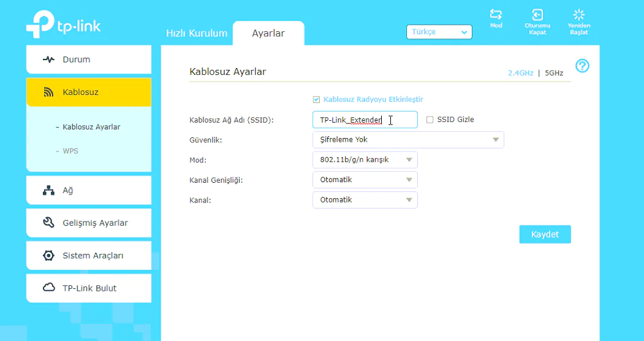Viewport: 644px width, 341px height.
Task: Click the Gelişmiş Ayarlar wrench icon
Action: click(48, 223)
